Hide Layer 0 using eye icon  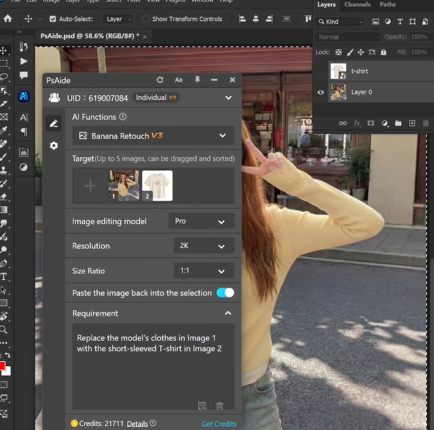coord(321,92)
